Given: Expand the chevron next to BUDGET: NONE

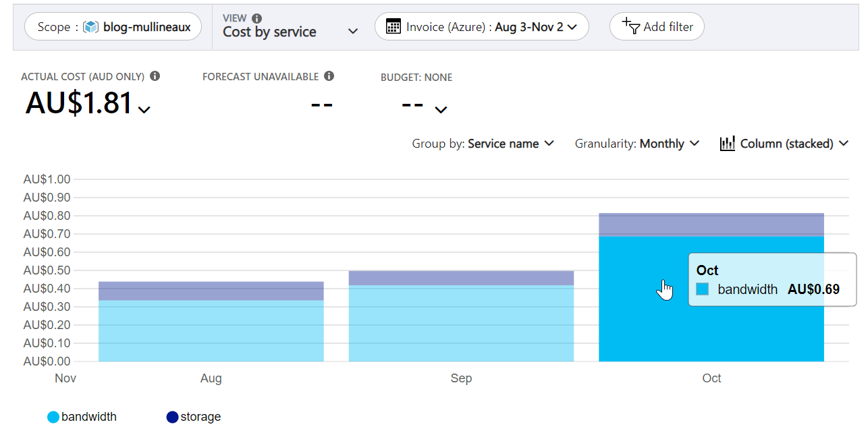Looking at the screenshot, I should click(x=440, y=110).
